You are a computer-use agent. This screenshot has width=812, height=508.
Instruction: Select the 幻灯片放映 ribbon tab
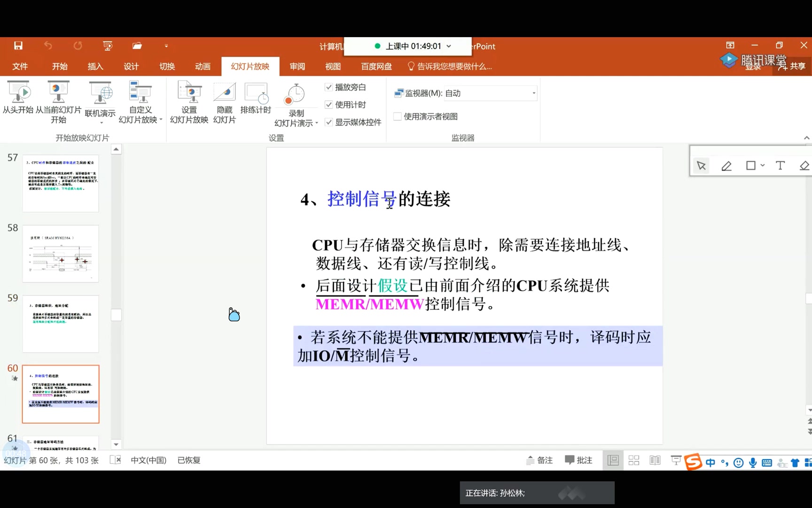250,66
